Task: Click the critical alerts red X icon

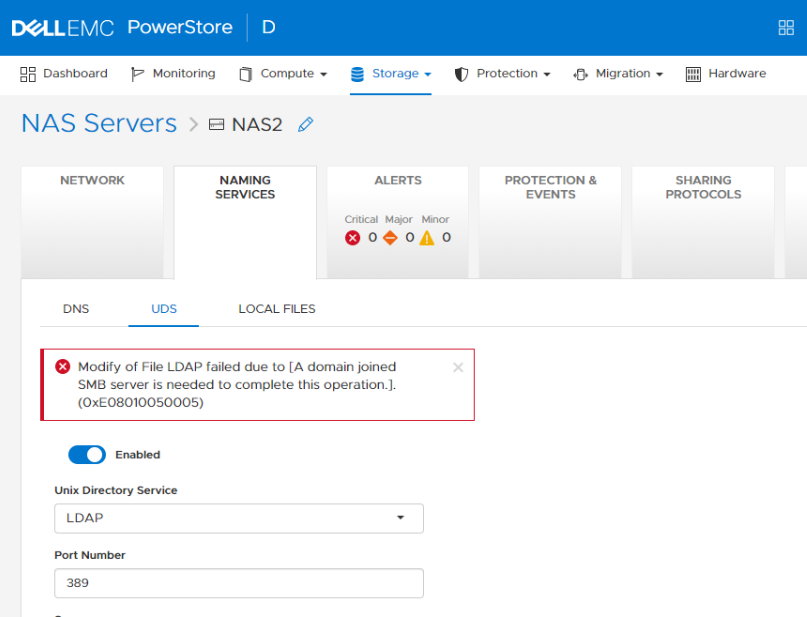Action: coord(352,238)
